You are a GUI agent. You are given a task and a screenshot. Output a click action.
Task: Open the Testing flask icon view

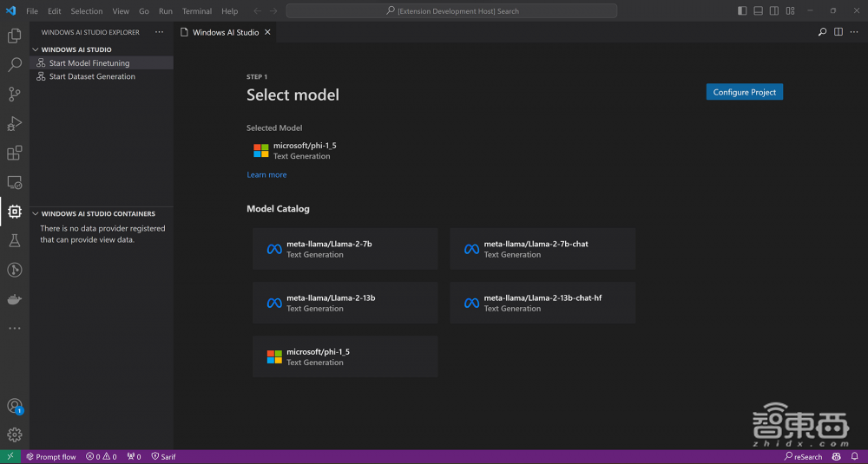14,240
